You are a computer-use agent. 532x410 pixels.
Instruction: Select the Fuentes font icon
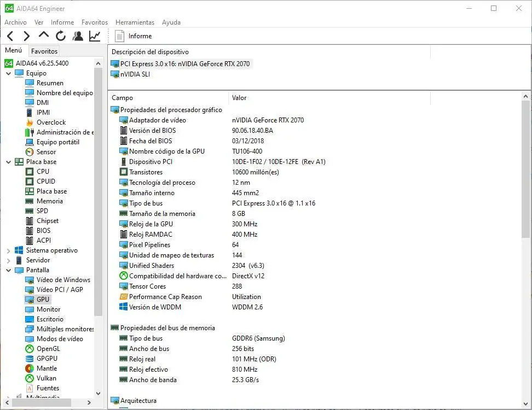30,388
